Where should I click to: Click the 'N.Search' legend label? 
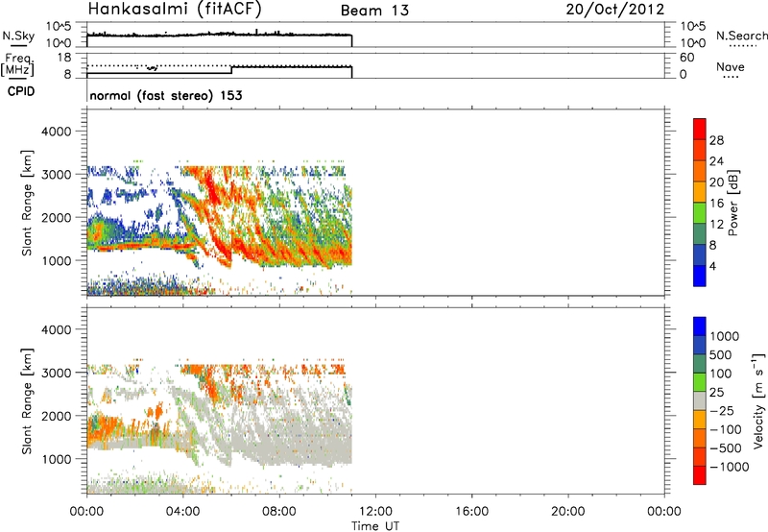point(741,36)
